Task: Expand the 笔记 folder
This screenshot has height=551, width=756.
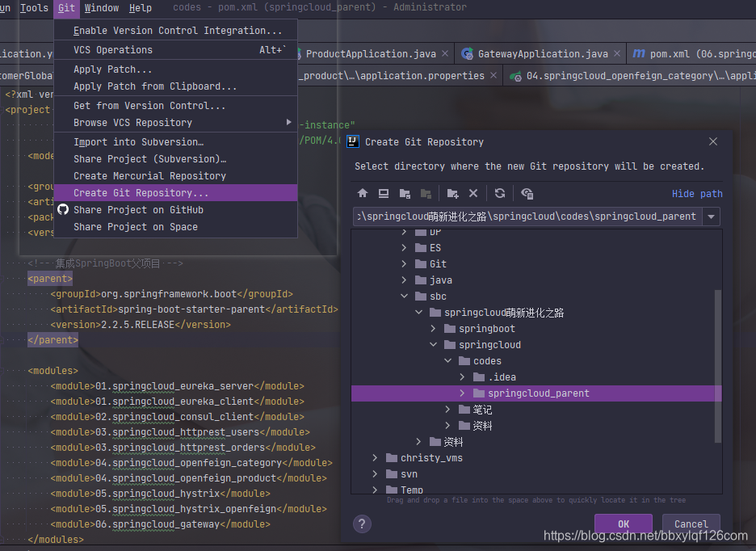Action: tap(447, 410)
